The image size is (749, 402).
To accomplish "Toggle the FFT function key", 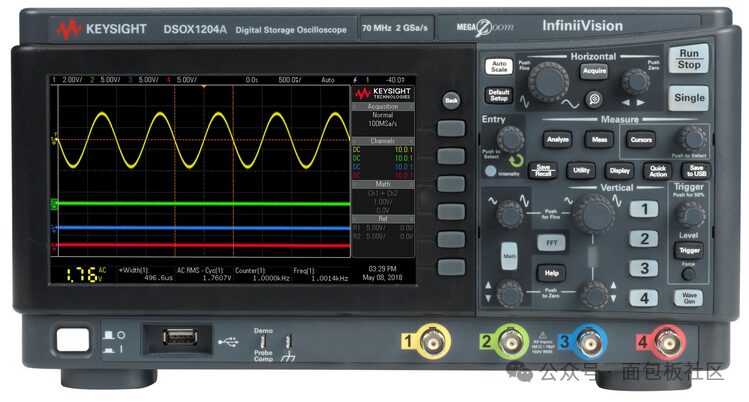I will (551, 243).
